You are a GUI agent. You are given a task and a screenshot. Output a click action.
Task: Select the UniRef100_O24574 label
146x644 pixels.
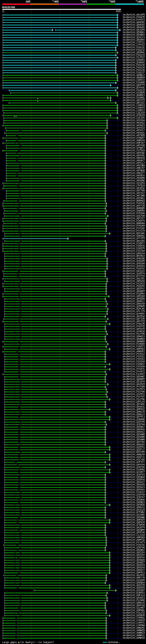click(x=134, y=273)
